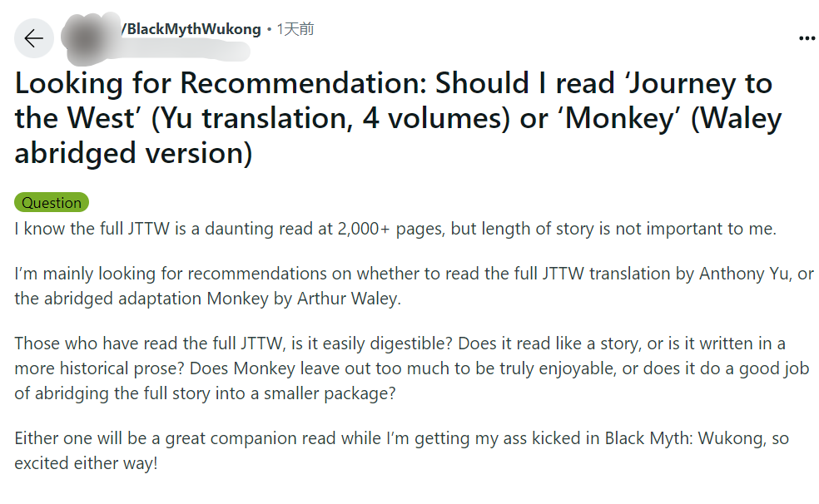Click the blurred author username below the subreddit name

(x=183, y=51)
